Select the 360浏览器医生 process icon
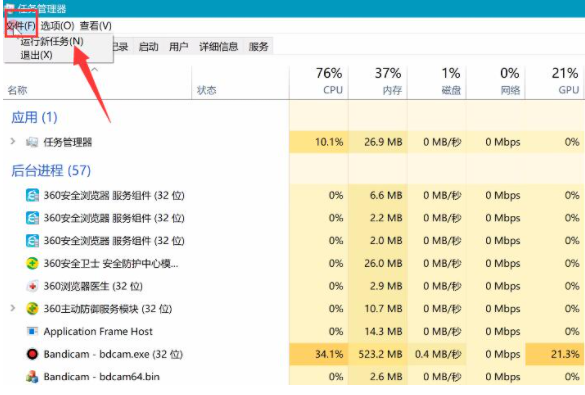 [x=32, y=286]
